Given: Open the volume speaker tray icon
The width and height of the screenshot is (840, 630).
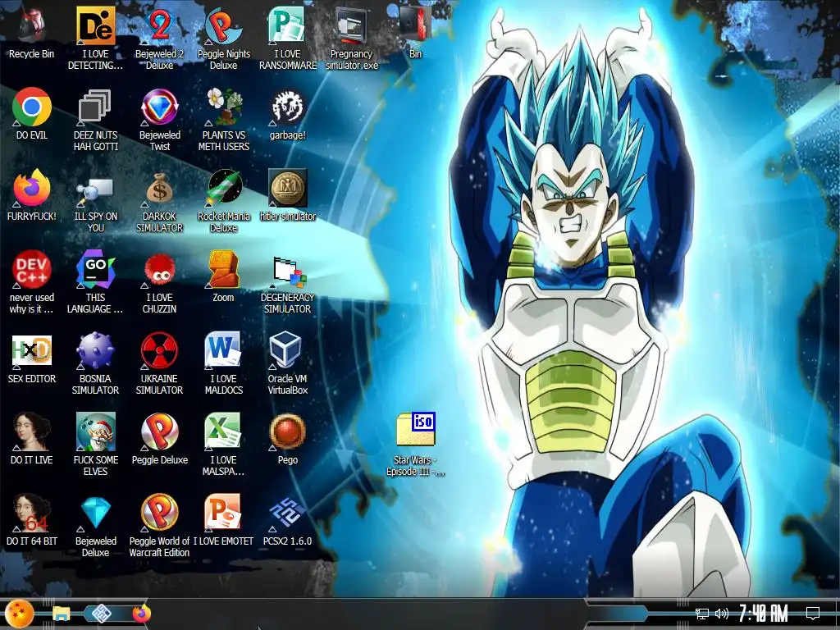Looking at the screenshot, I should point(722,614).
